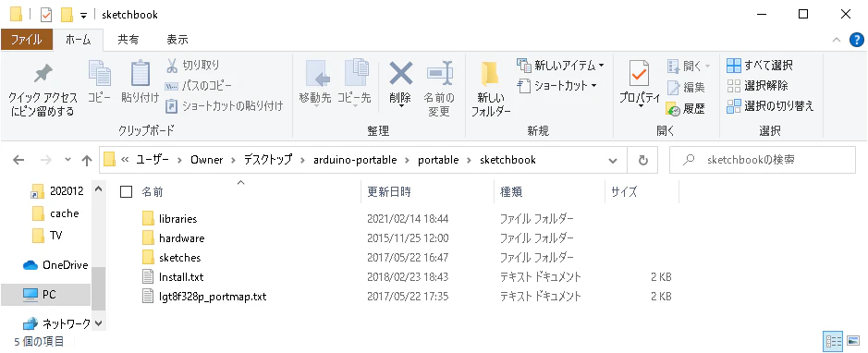Click the 履歴 history icon
Image resolution: width=868 pixels, height=353 pixels.
tap(673, 109)
